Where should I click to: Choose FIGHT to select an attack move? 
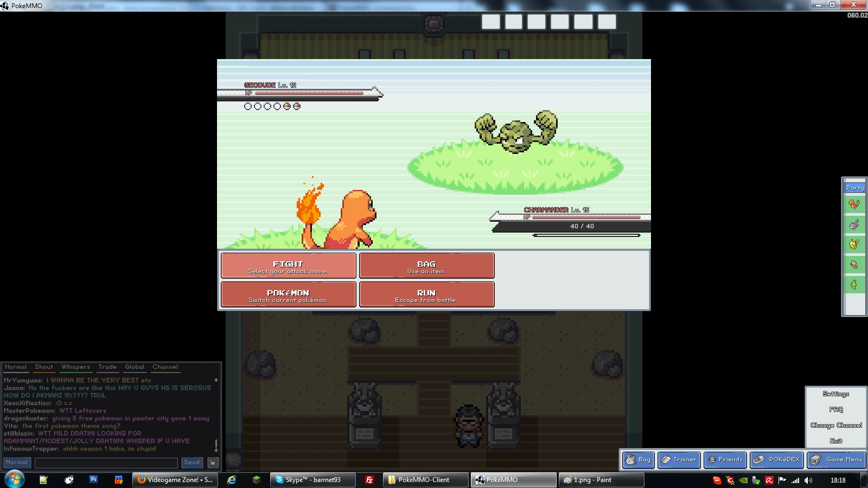pos(288,266)
